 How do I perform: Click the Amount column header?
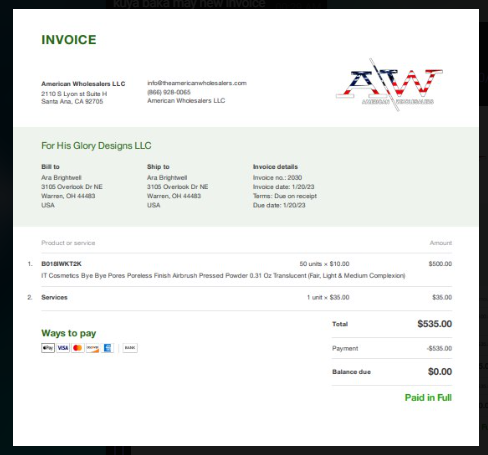pos(441,243)
